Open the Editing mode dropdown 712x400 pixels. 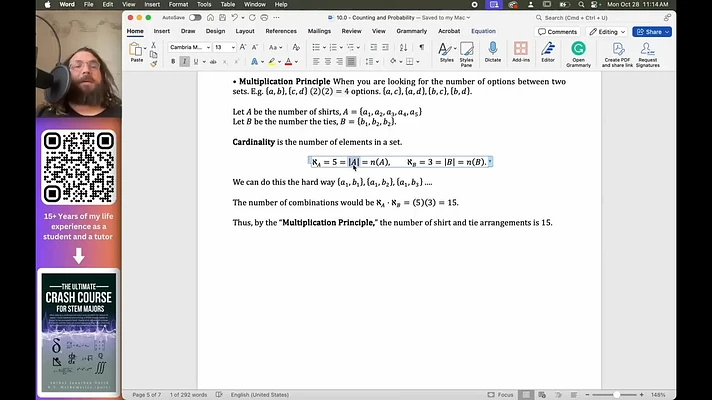pos(607,32)
